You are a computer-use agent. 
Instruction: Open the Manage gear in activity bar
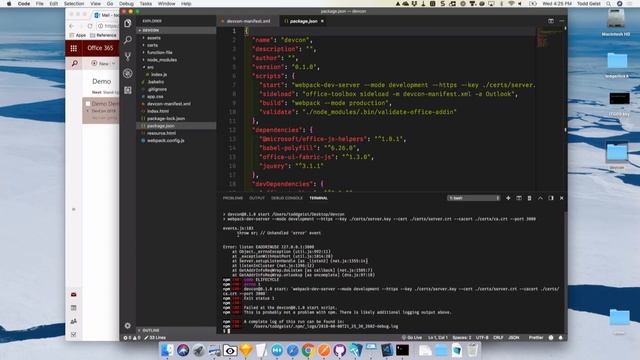coord(128,325)
